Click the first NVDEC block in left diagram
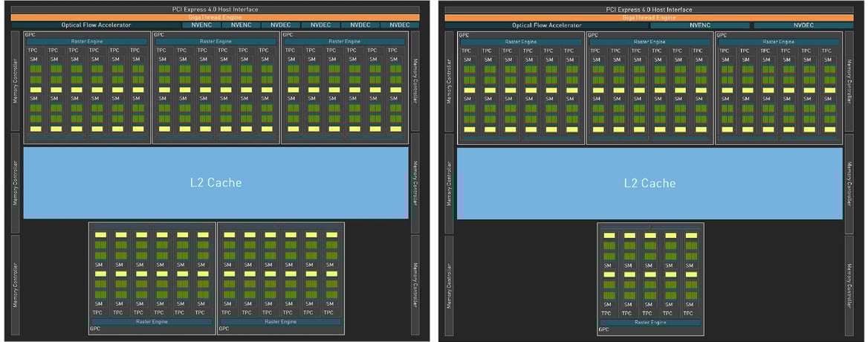 coord(281,25)
